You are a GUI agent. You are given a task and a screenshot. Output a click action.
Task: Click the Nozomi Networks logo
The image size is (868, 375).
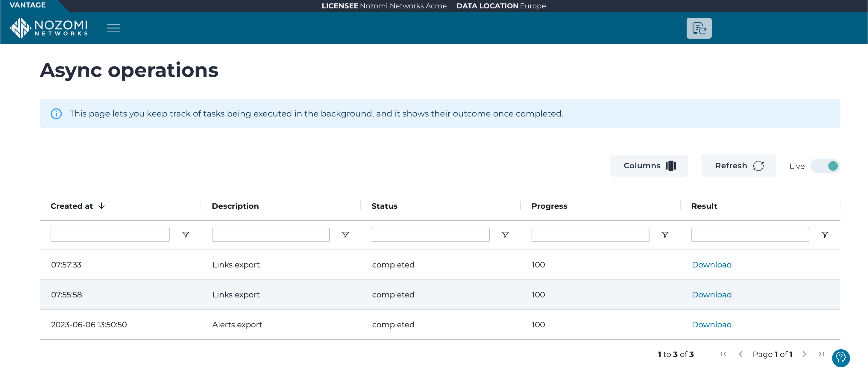(49, 28)
